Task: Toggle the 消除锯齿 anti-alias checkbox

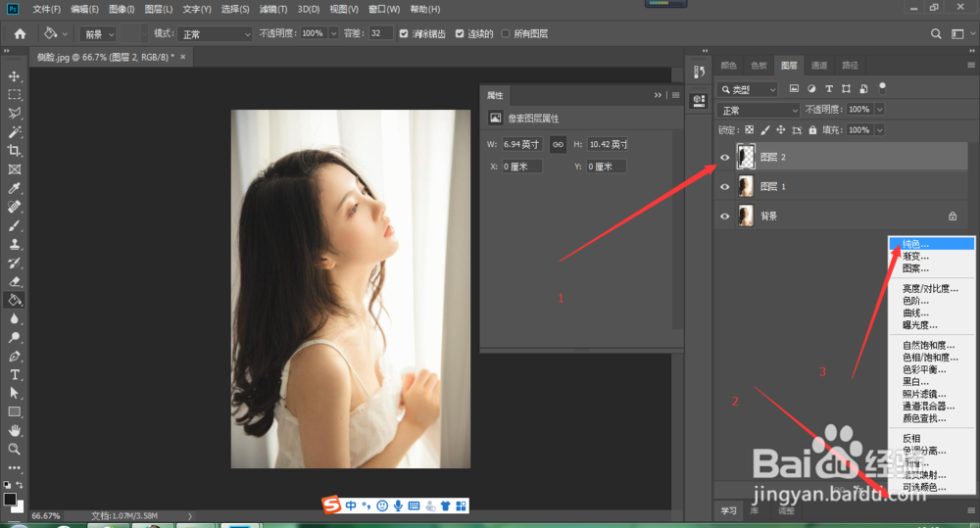Action: point(404,33)
